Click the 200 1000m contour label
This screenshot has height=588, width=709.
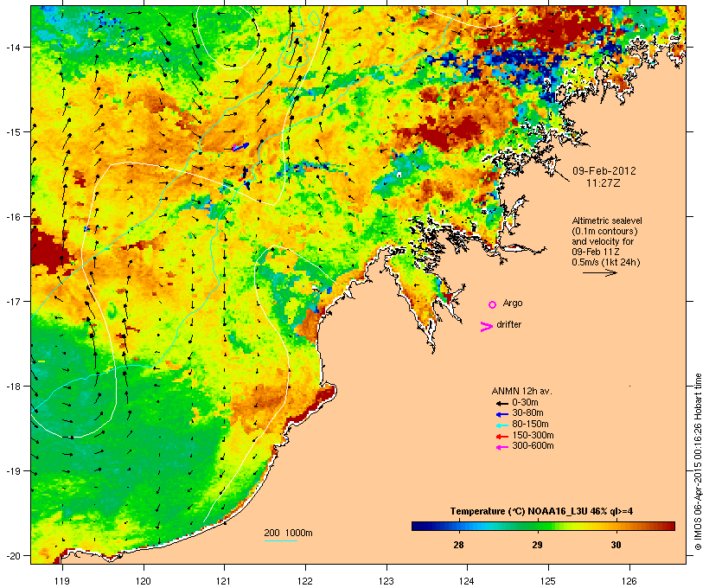(x=288, y=533)
